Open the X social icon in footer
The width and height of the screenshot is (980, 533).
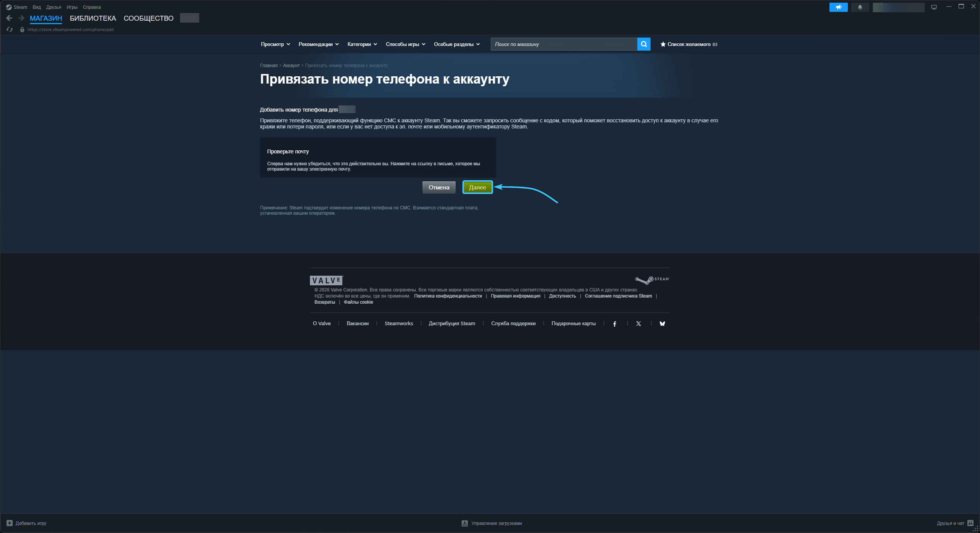(638, 324)
